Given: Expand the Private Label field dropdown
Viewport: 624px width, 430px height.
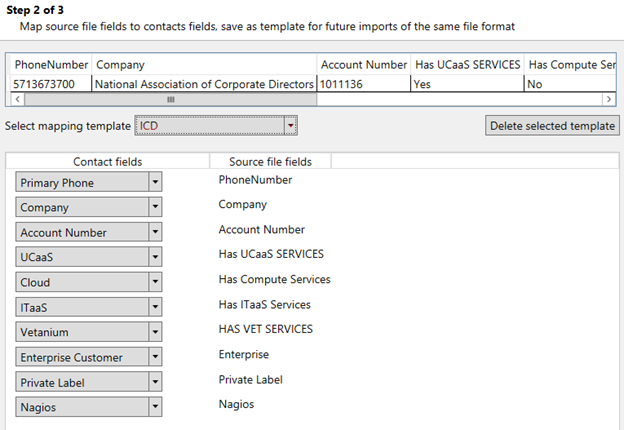Looking at the screenshot, I should tap(154, 383).
